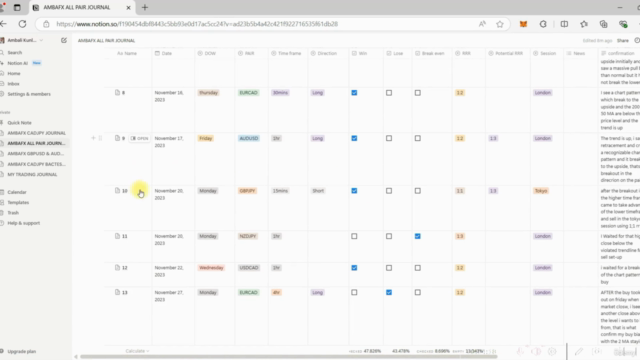Click the Tokyo session tag in row 10

[541, 191]
